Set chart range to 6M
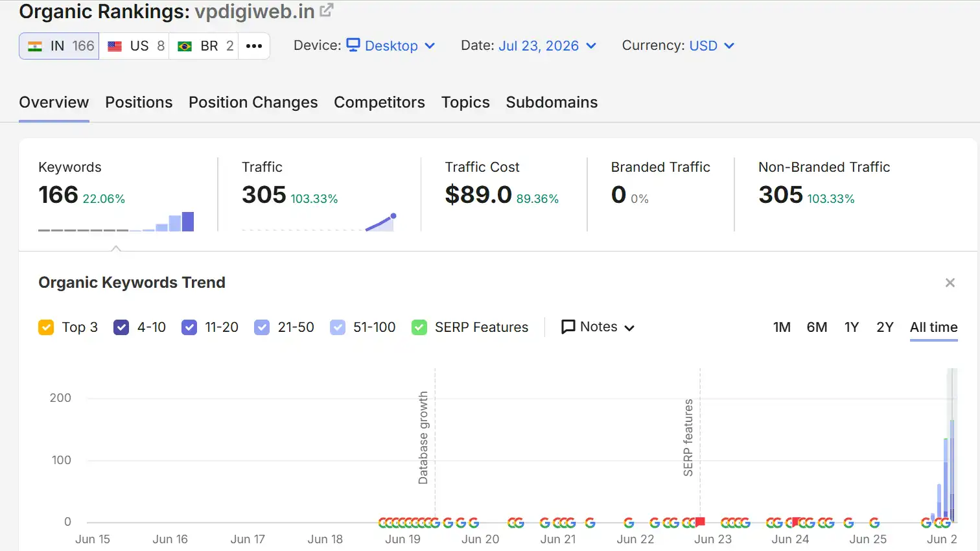This screenshot has width=980, height=551. 817,327
